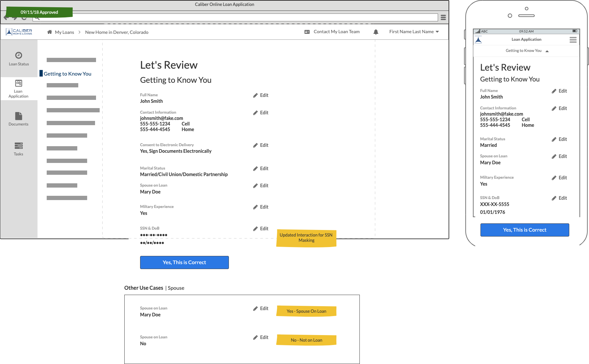Select the Documents sidebar icon

tap(19, 116)
